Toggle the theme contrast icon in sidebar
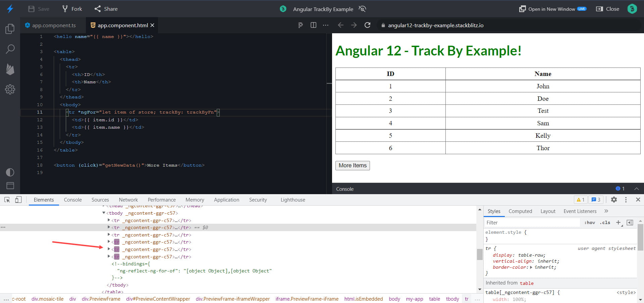Image resolution: width=644 pixels, height=303 pixels. pyautogui.click(x=10, y=172)
